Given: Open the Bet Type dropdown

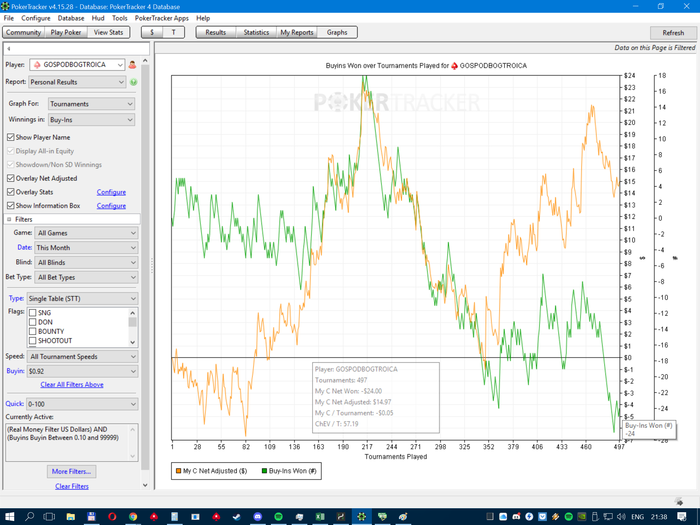Looking at the screenshot, I should 86,277.
